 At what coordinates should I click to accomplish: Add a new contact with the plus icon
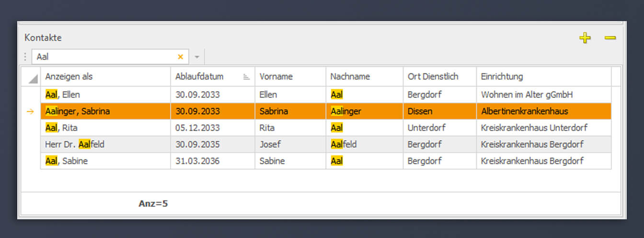coord(585,38)
